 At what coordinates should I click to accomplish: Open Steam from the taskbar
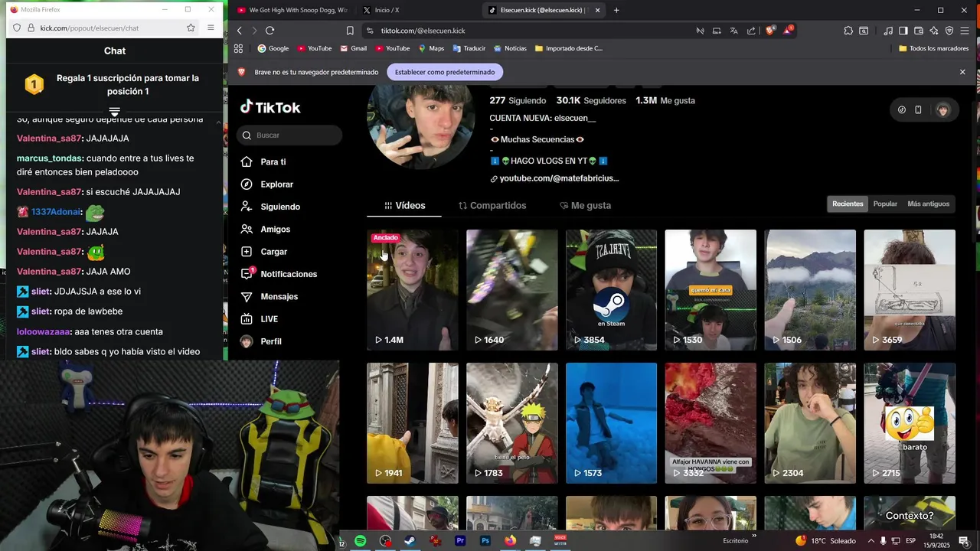tap(410, 541)
